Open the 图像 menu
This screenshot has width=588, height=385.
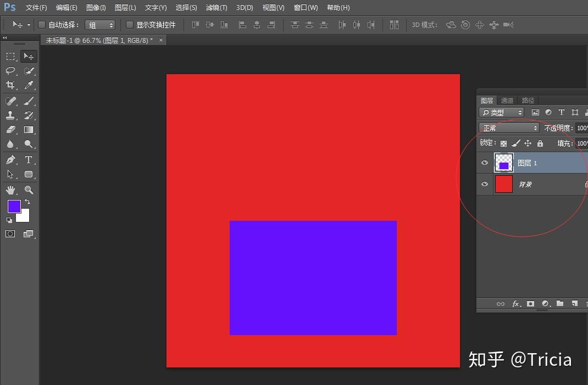(96, 8)
